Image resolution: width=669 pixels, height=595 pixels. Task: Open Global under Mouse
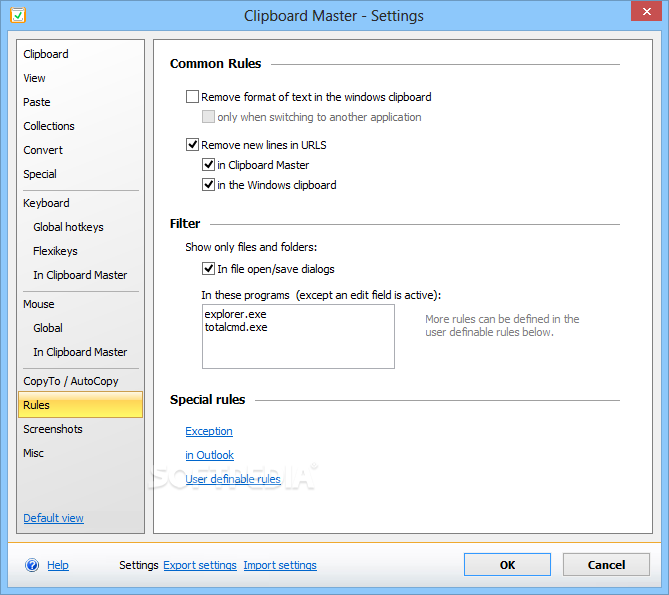(48, 328)
